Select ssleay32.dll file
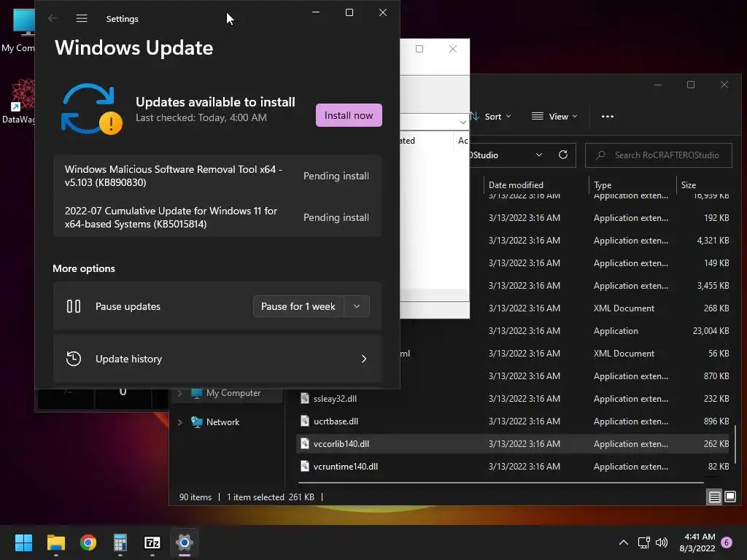Image resolution: width=747 pixels, height=560 pixels. tap(514, 399)
